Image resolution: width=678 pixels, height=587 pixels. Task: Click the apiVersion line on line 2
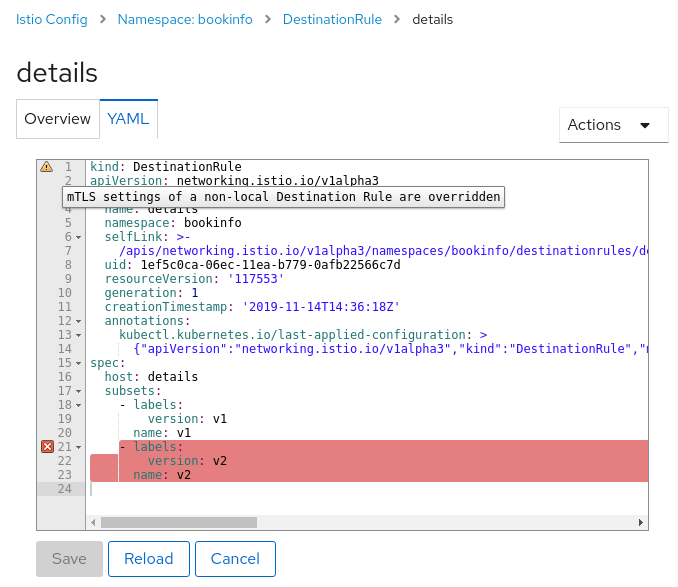[x=234, y=180]
